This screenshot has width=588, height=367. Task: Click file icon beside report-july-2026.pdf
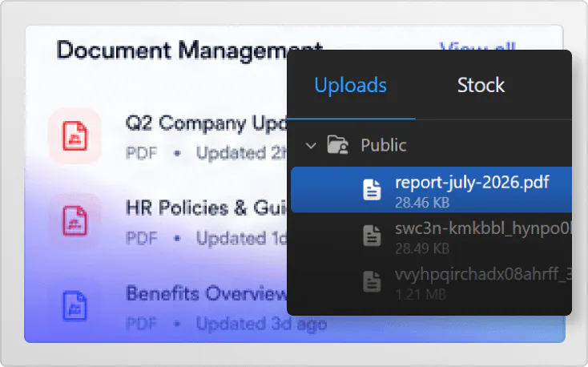point(372,189)
